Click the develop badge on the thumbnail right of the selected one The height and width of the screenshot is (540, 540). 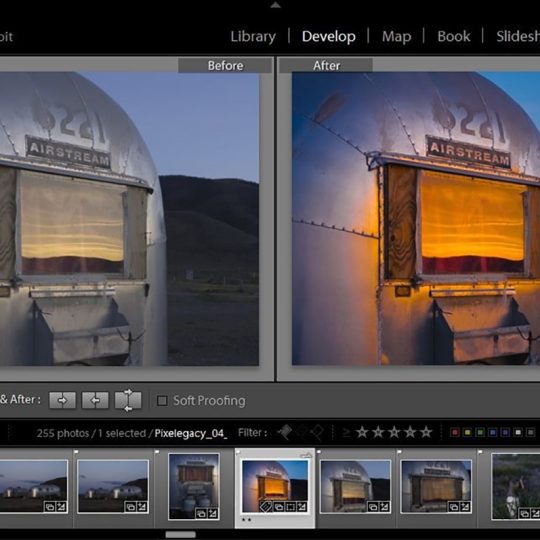(384, 507)
